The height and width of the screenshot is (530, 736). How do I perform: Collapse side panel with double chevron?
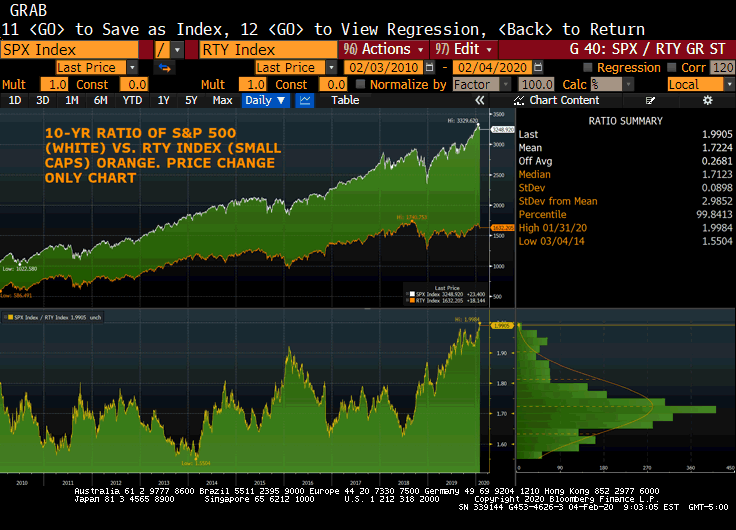(479, 100)
